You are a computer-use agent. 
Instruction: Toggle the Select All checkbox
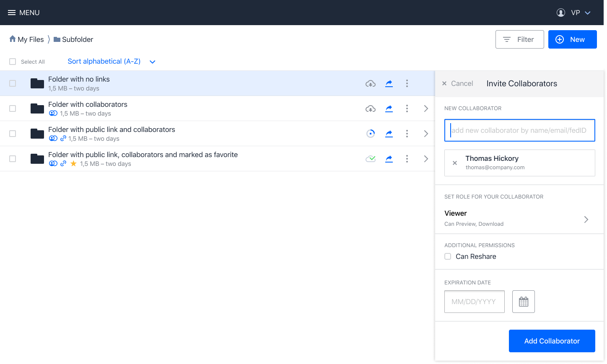click(x=13, y=62)
